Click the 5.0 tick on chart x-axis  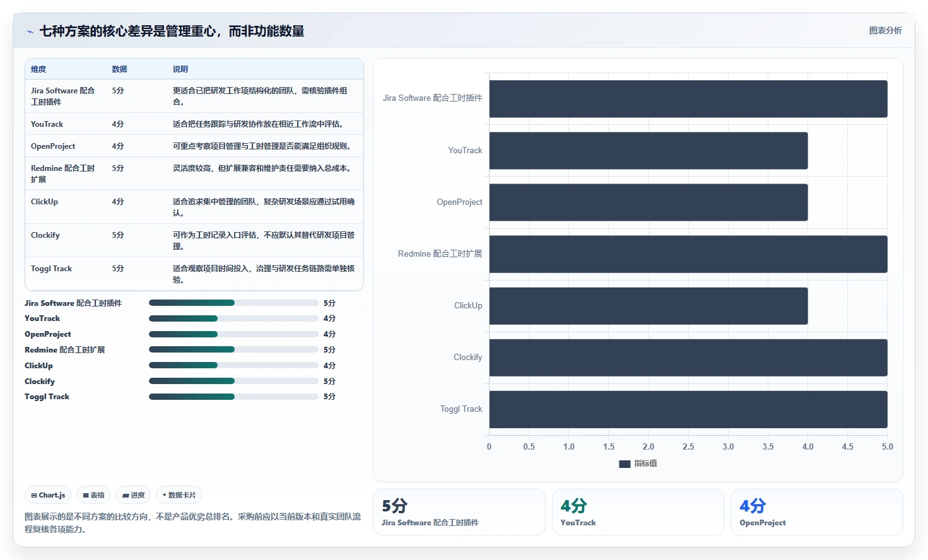(887, 446)
